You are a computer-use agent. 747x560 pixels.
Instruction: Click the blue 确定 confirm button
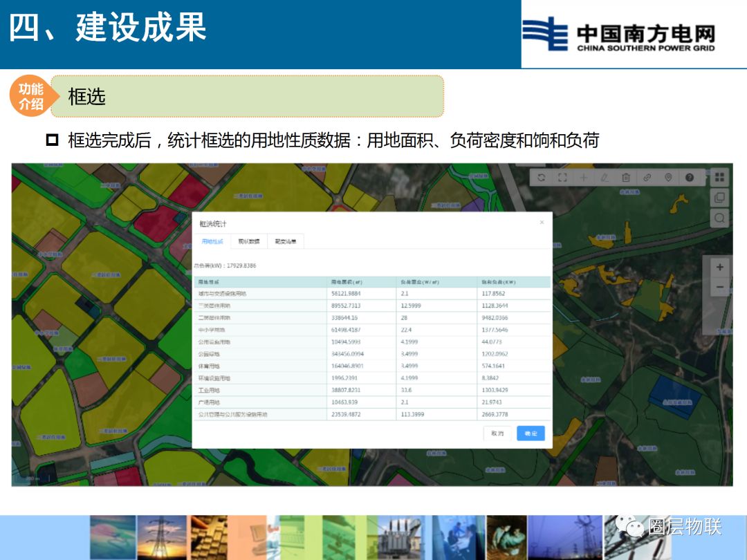click(x=531, y=433)
